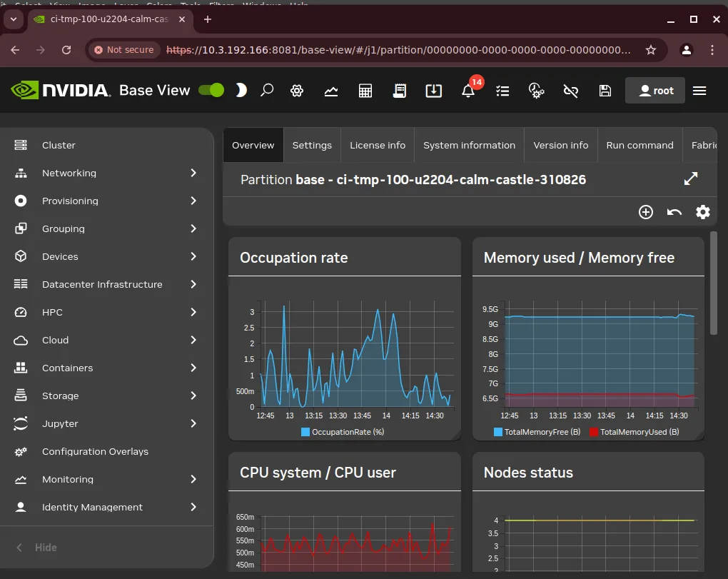Expand the Networking chevron
Screen dimensions: 728x579
tap(193, 173)
